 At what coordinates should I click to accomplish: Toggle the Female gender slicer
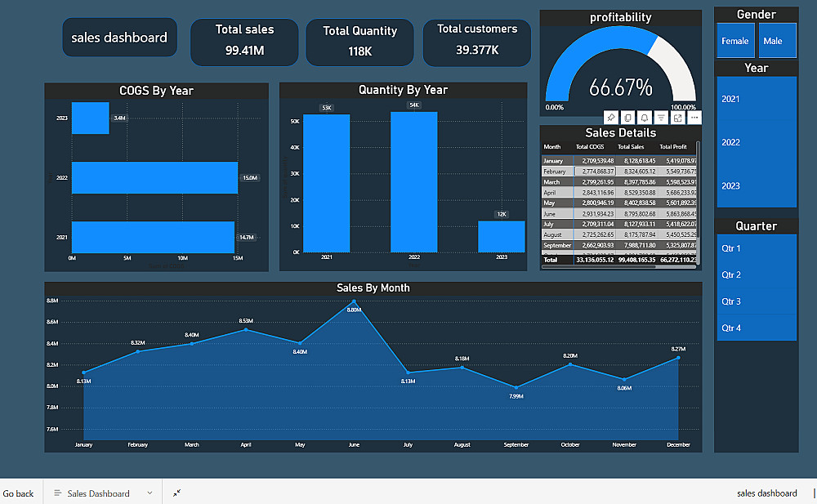tap(735, 41)
